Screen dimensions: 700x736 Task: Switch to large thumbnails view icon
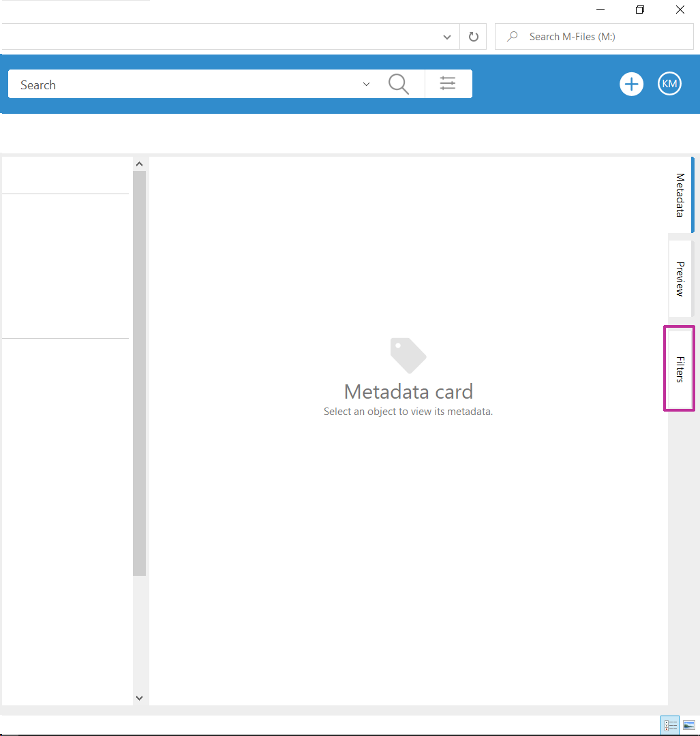[688, 725]
